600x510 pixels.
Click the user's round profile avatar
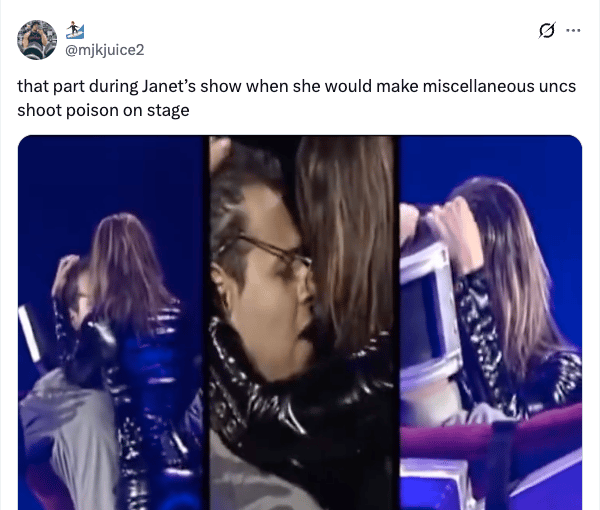[37, 40]
